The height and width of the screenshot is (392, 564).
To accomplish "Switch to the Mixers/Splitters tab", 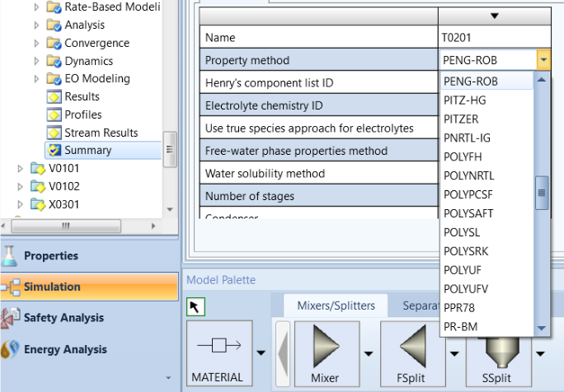I will pyautogui.click(x=336, y=306).
